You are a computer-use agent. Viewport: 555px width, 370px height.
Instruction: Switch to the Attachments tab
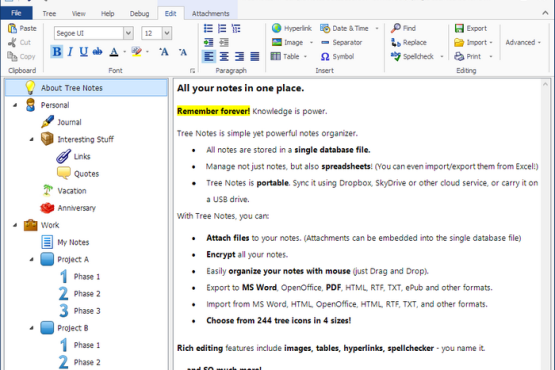point(211,13)
